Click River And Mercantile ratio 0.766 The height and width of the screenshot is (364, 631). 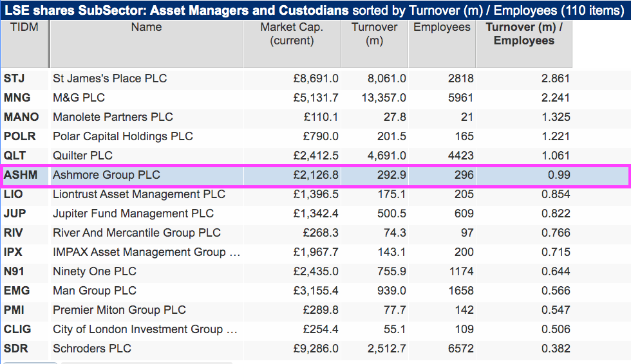coord(556,233)
